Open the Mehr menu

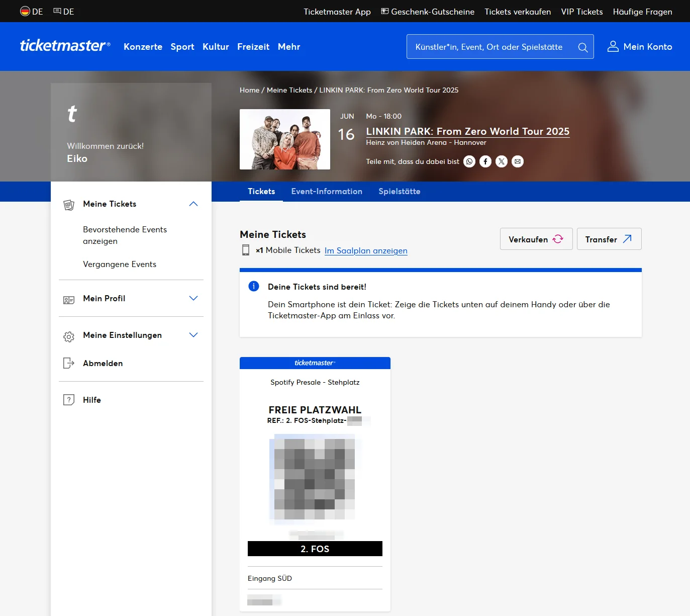289,47
